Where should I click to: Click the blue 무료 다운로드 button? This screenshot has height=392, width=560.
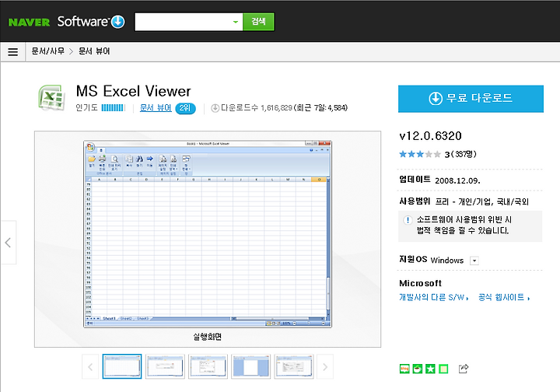point(471,99)
